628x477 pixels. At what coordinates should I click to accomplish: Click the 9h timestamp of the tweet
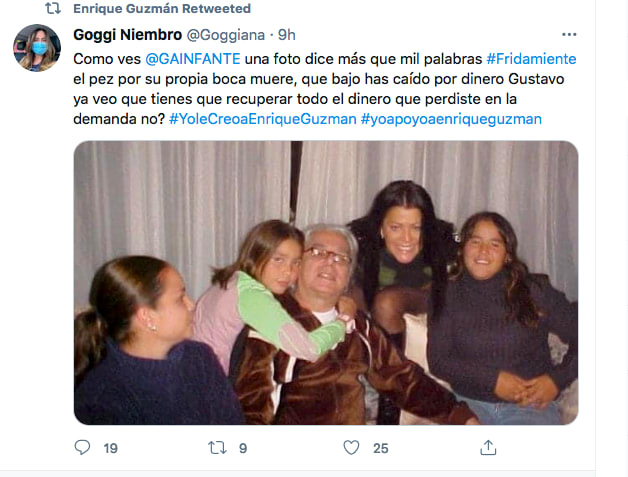(287, 35)
